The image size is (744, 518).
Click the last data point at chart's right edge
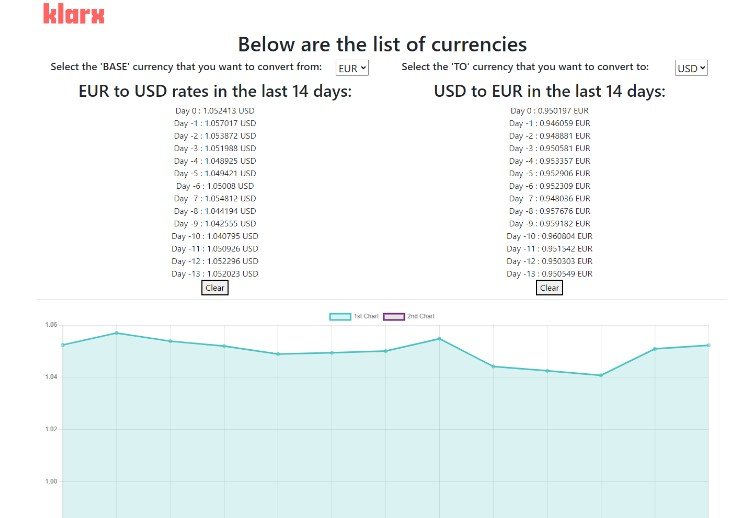pyautogui.click(x=708, y=345)
